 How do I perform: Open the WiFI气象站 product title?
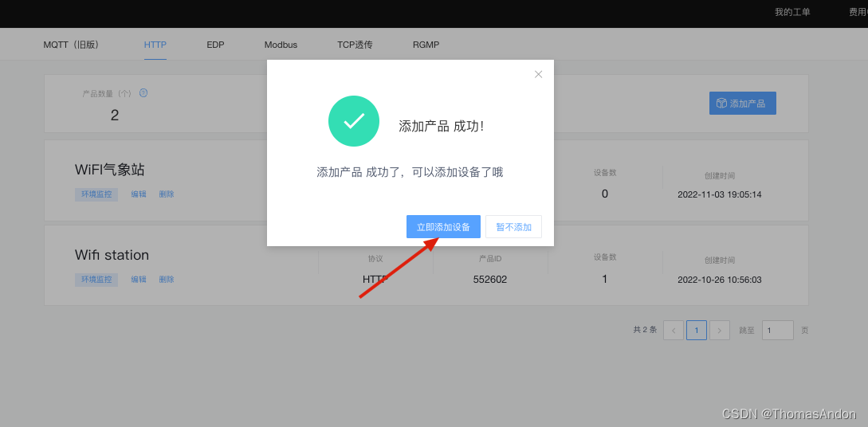click(110, 169)
